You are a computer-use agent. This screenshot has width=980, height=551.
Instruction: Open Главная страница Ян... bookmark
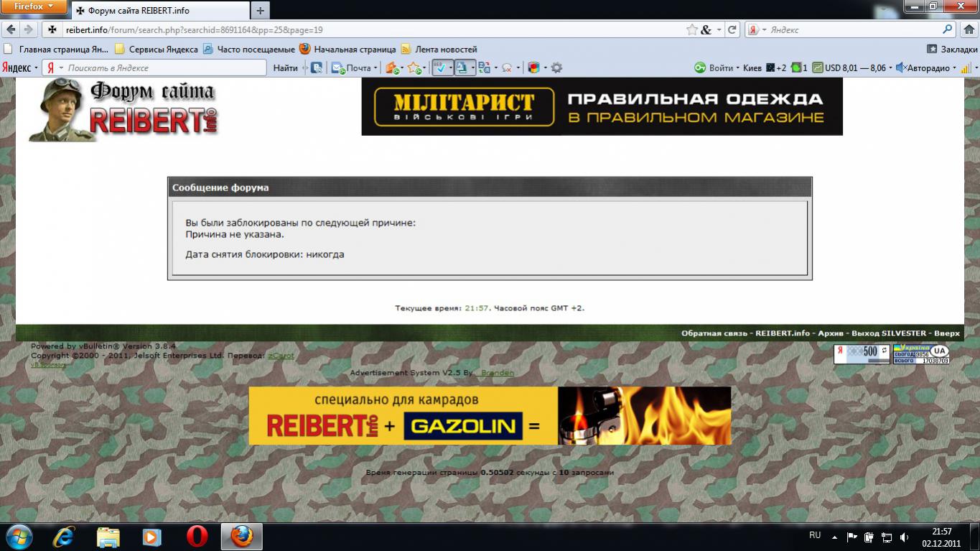pos(57,50)
